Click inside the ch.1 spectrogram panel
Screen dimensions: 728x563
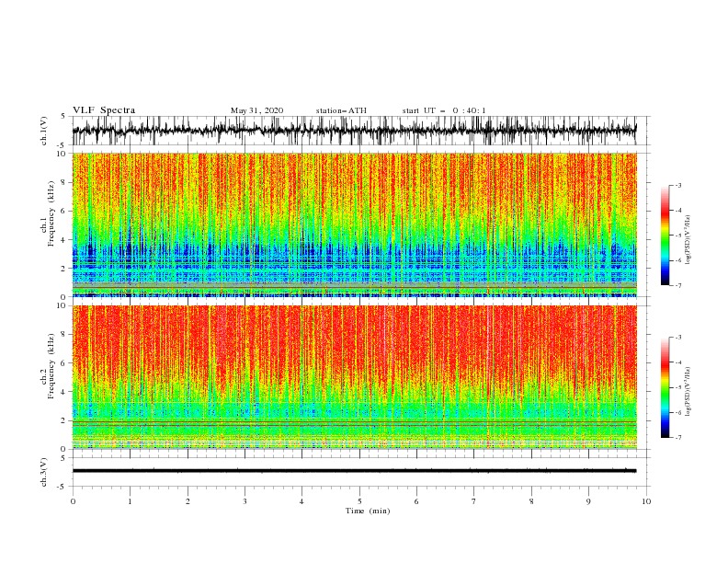tap(354, 224)
